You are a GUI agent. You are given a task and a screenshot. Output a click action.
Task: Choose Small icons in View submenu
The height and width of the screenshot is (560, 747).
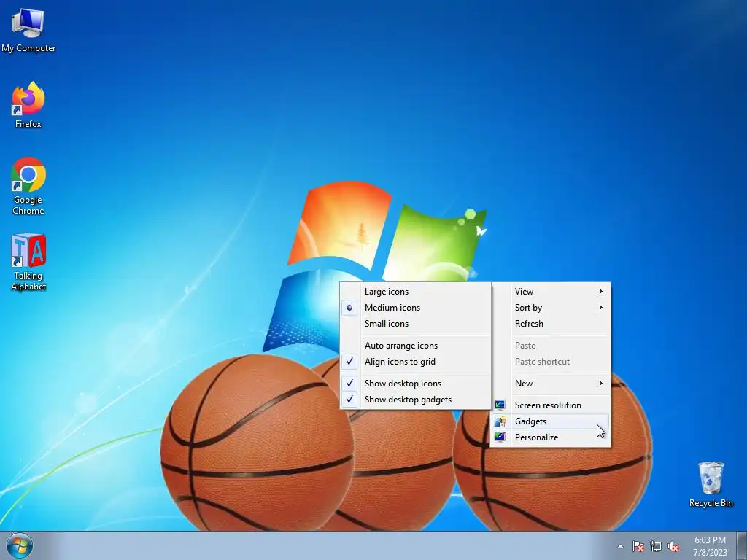(415, 324)
